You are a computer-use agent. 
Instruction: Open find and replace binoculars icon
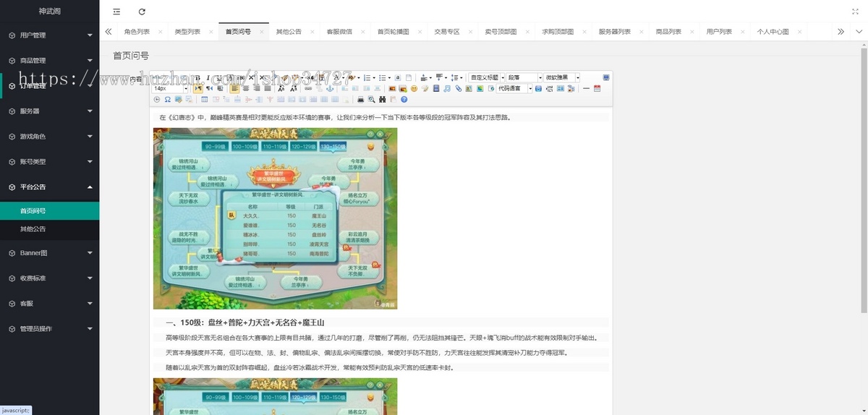pos(382,99)
